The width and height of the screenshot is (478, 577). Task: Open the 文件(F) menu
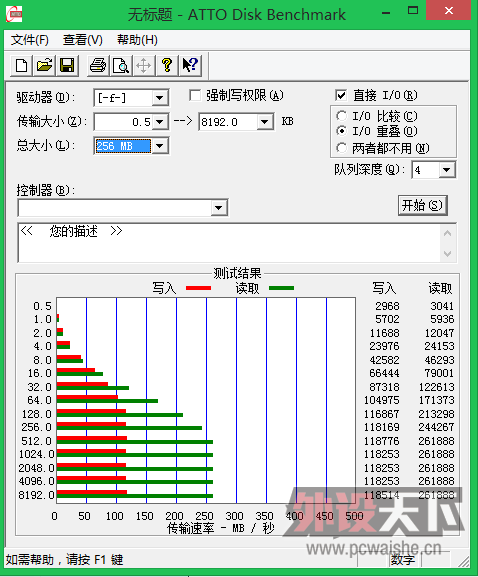point(29,40)
